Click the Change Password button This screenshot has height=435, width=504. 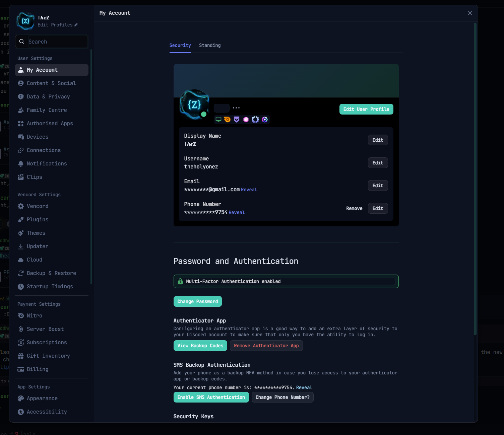pos(198,301)
